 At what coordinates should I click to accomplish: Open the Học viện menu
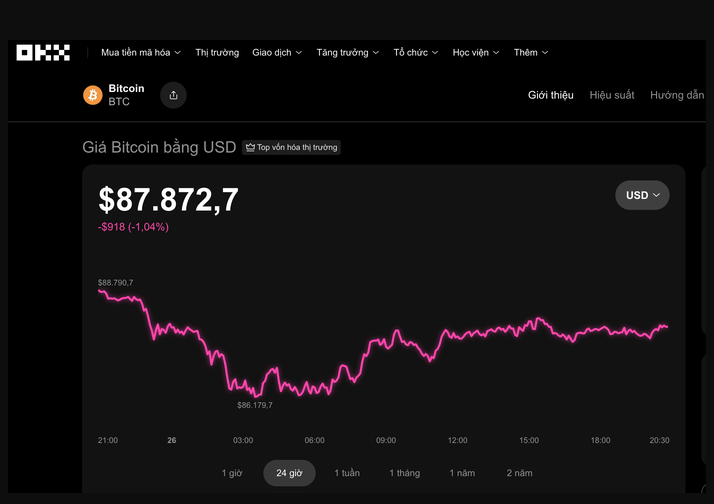coord(475,52)
